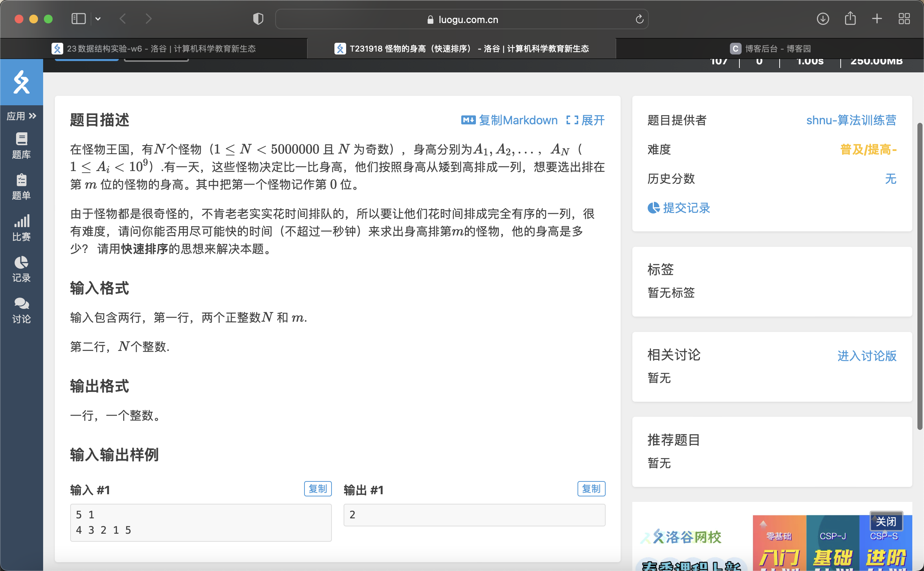Image resolution: width=924 pixels, height=571 pixels.
Task: Click Safari privacy shield icon
Action: coord(258,19)
